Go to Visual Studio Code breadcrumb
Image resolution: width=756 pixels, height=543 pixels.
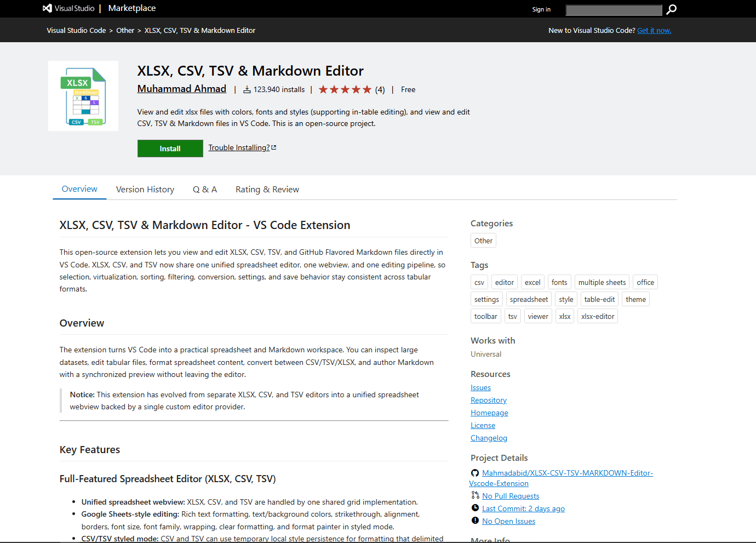pyautogui.click(x=76, y=31)
